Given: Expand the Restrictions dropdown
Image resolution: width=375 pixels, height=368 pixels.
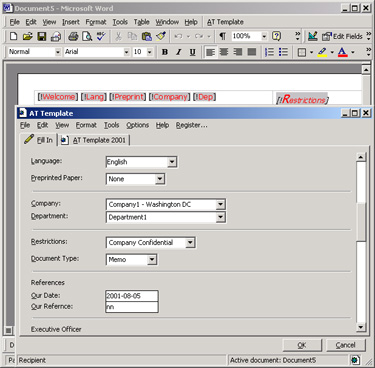Looking at the screenshot, I should pyautogui.click(x=190, y=243).
